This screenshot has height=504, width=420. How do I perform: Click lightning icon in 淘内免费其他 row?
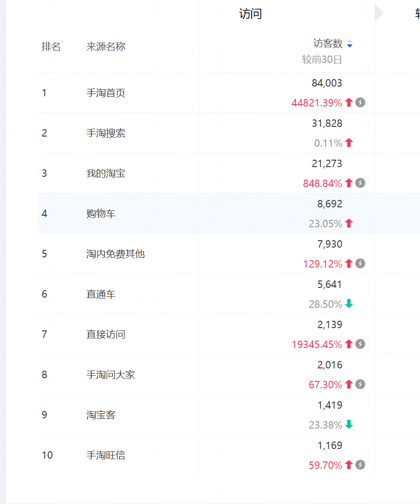(x=360, y=264)
